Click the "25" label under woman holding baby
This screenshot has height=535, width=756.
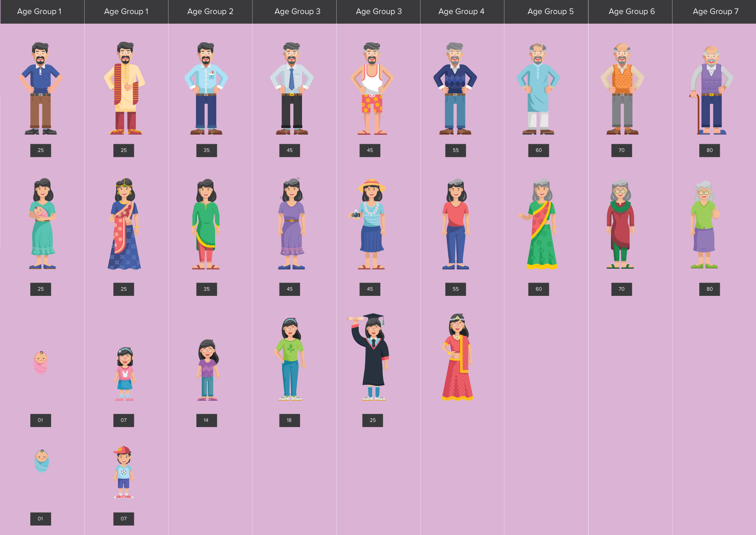(41, 289)
